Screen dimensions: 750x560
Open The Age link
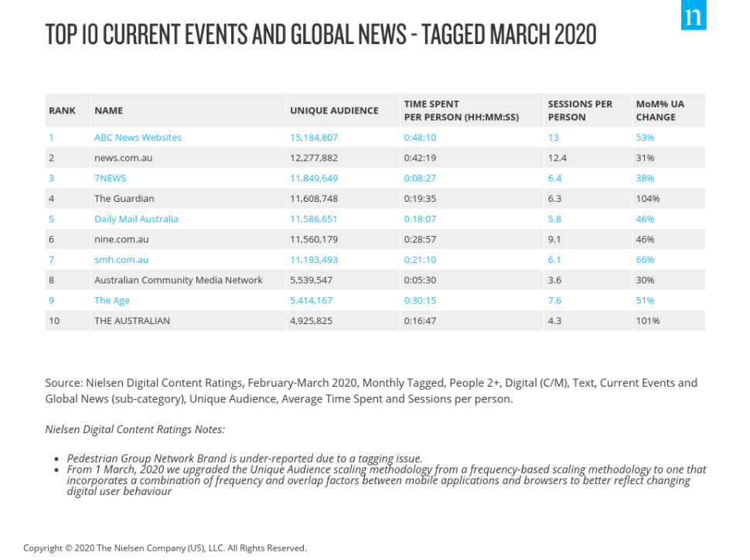[x=112, y=300]
